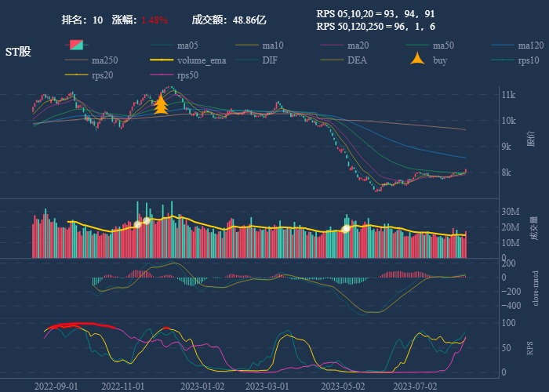The image size is (549, 392).
Task: Click the orange buy marker on price chart
Action: pos(161,104)
